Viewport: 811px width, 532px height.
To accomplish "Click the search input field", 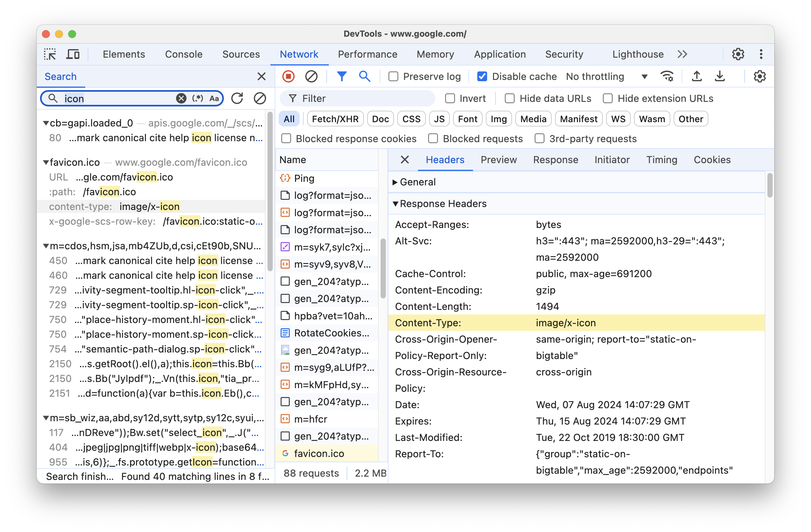I will click(112, 98).
